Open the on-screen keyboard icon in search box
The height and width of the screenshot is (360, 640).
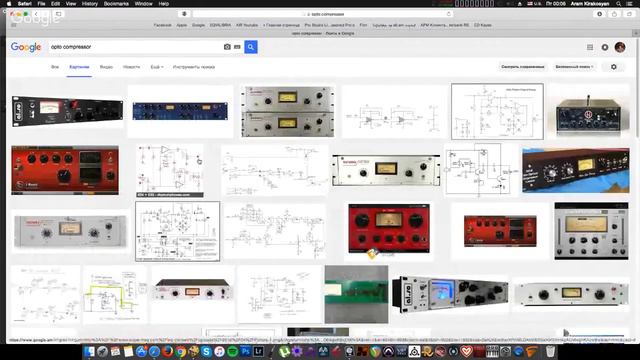coord(237,47)
